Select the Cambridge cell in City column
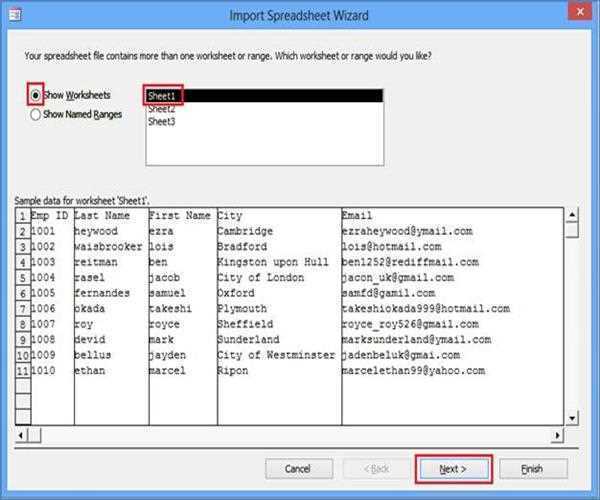Viewport: 600px width, 500px height. tap(245, 231)
